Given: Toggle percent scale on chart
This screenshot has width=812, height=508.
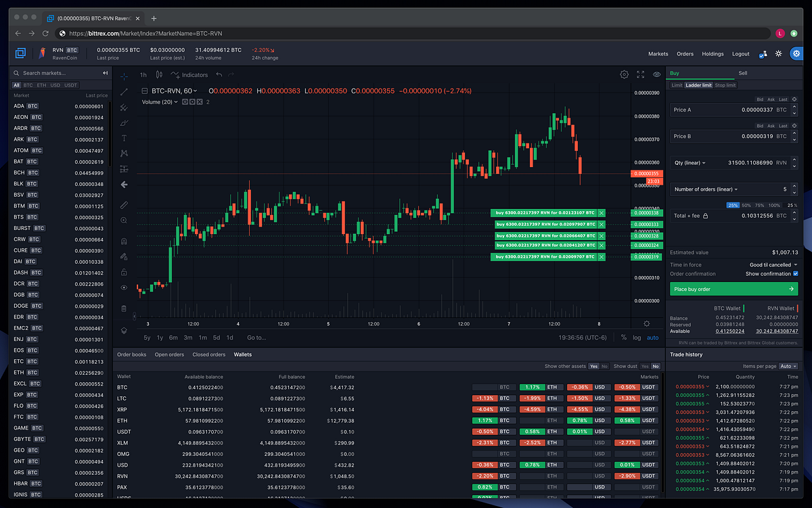Looking at the screenshot, I should click(x=624, y=338).
